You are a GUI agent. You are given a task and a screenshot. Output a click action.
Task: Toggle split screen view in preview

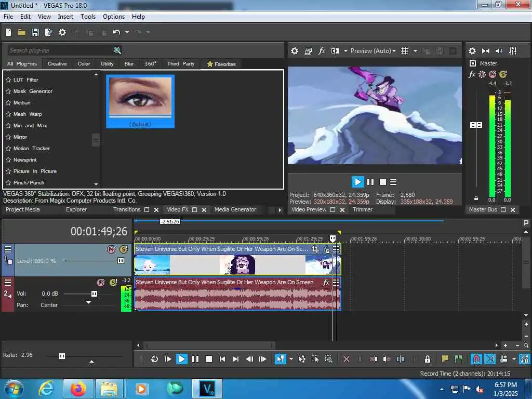click(335, 51)
